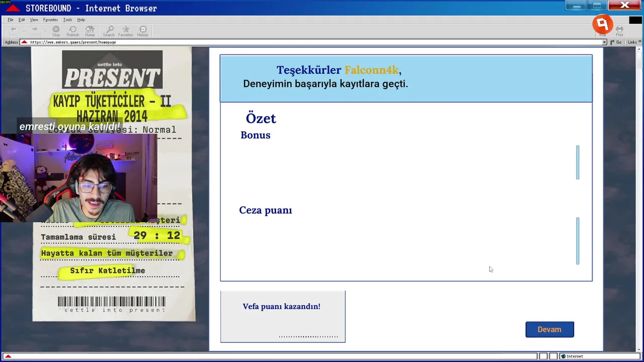Click the Teşekkürler heading text
The height and width of the screenshot is (362, 644).
tap(309, 70)
